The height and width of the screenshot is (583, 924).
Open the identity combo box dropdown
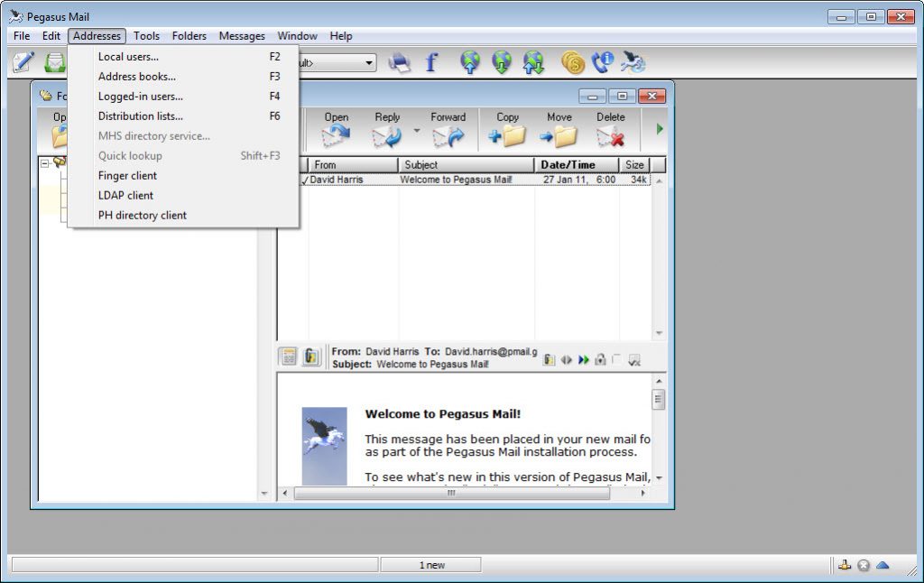click(x=369, y=62)
